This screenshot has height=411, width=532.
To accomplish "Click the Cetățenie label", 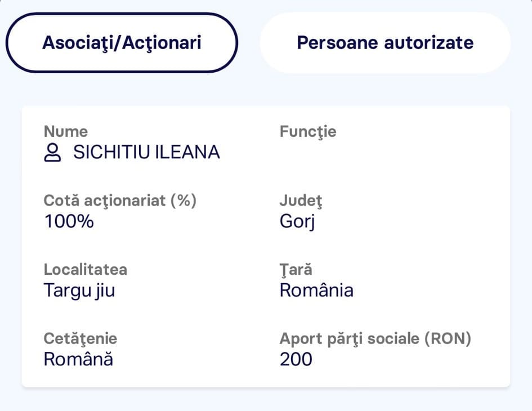I will click(81, 339).
